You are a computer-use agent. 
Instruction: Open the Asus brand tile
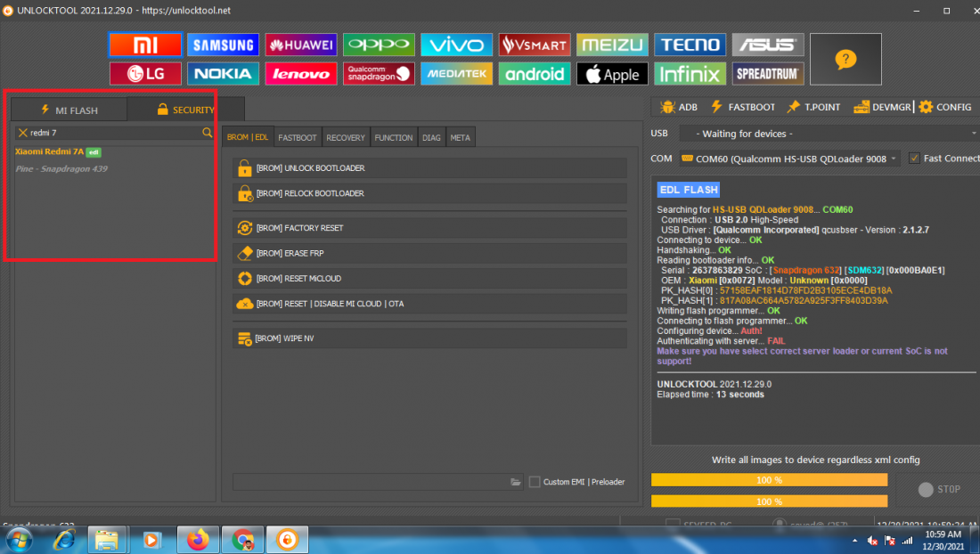[767, 45]
